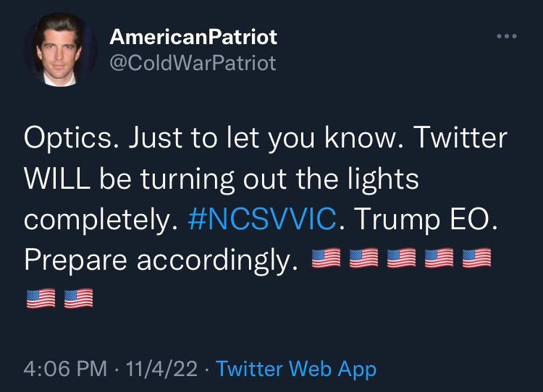Click the word 'completely.' in the tweet
The image size is (543, 392).
point(101,220)
